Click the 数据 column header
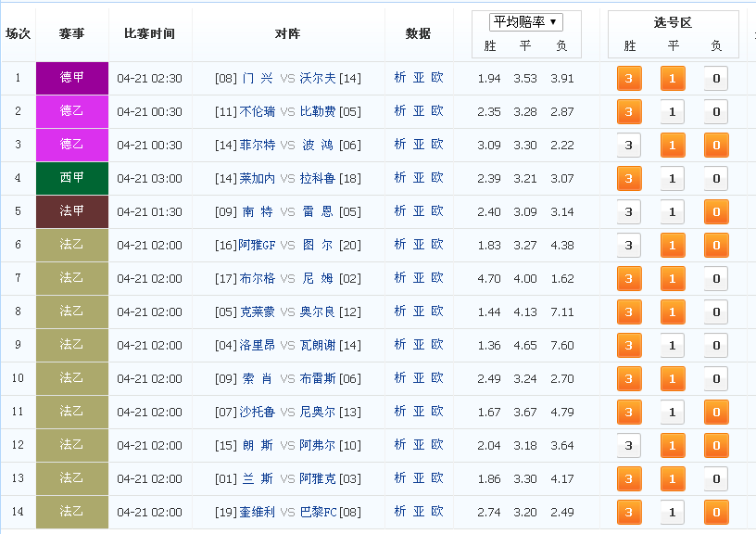The height and width of the screenshot is (534, 756). 418,33
